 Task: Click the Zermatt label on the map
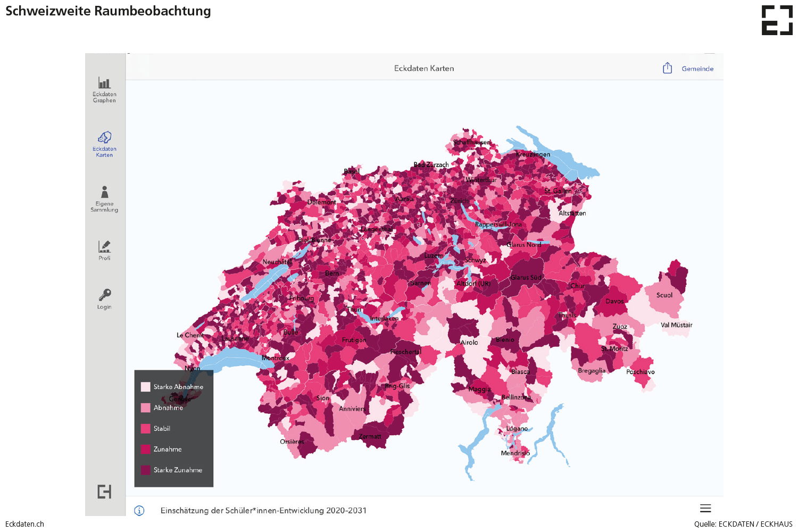(x=370, y=437)
